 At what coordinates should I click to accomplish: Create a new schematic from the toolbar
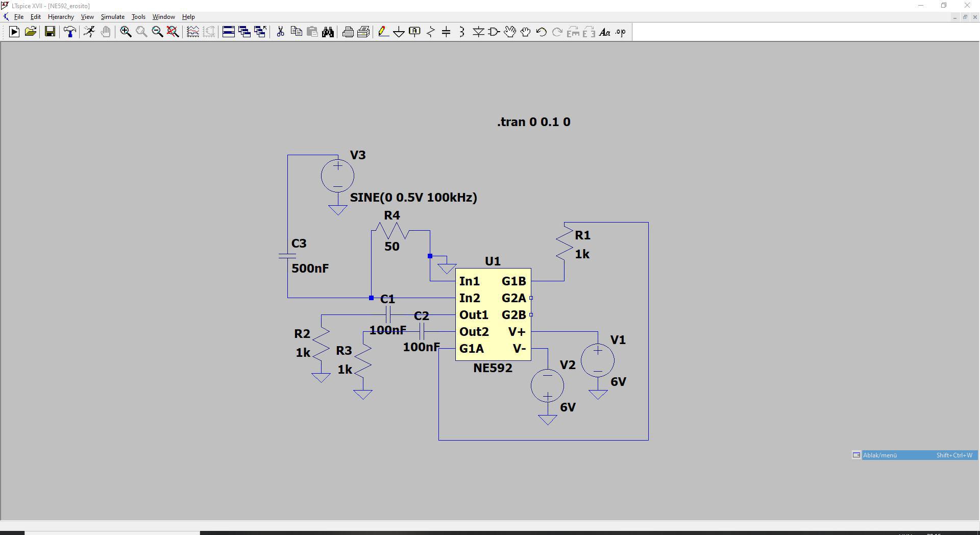tap(14, 32)
